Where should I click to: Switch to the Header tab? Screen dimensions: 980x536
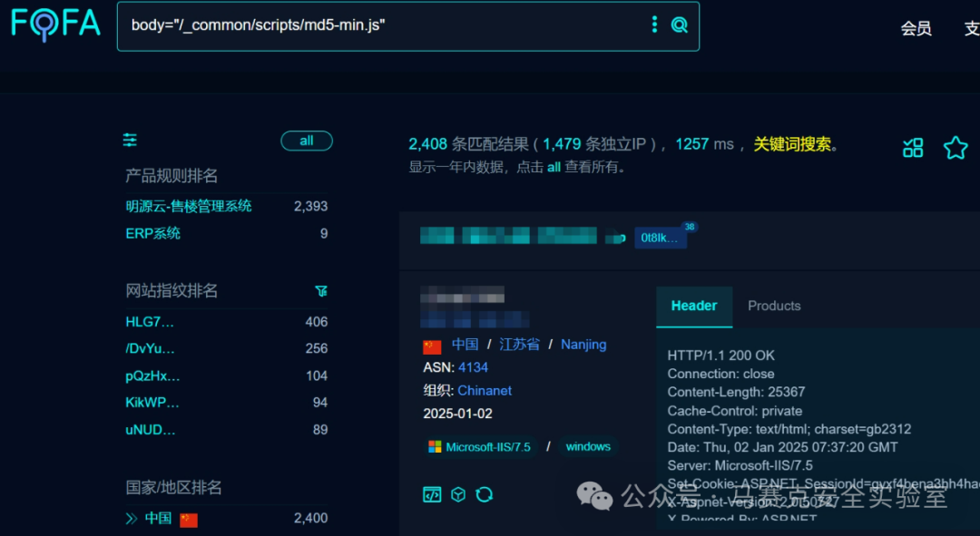point(694,307)
